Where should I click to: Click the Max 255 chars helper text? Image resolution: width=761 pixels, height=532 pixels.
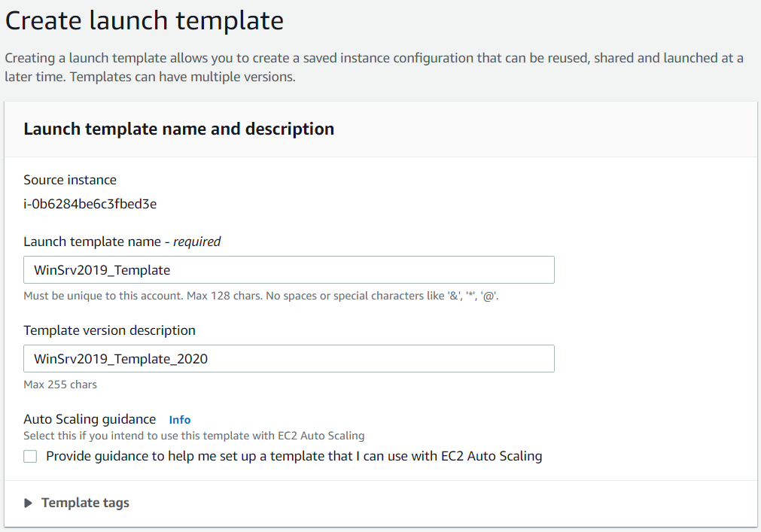(59, 384)
